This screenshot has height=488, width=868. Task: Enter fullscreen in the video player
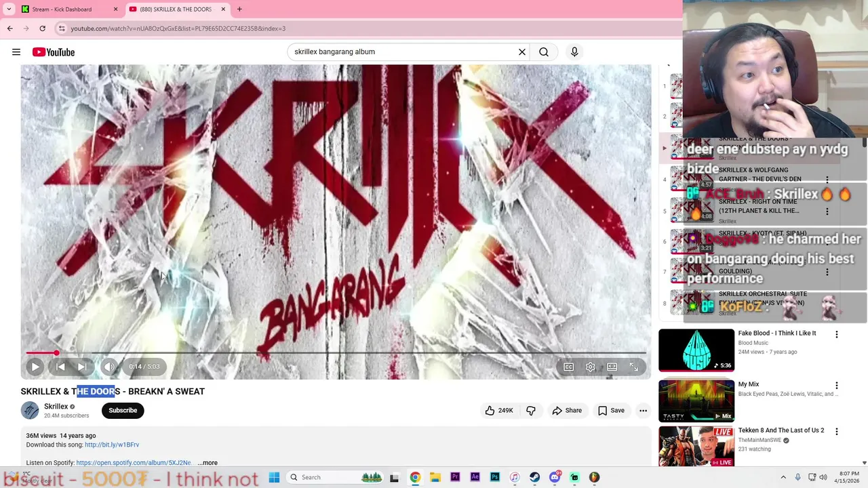634,367
